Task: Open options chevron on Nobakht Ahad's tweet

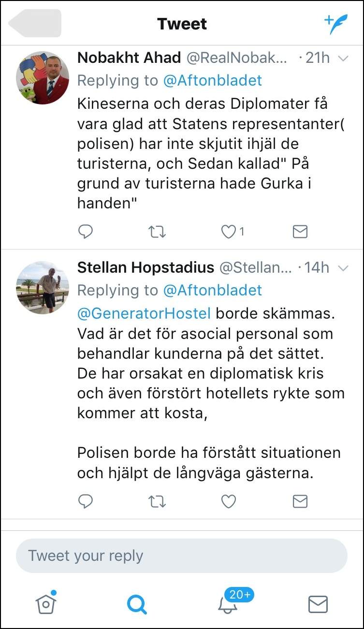Action: (343, 59)
